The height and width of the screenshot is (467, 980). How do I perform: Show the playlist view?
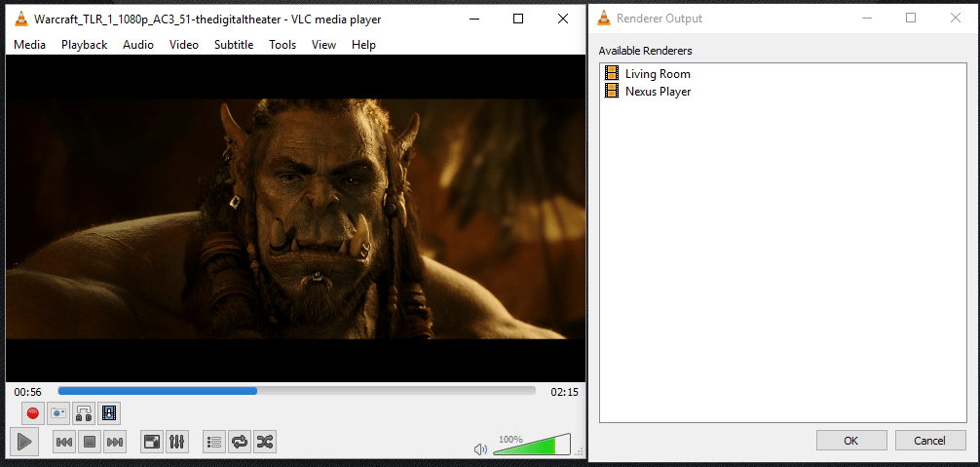click(214, 442)
